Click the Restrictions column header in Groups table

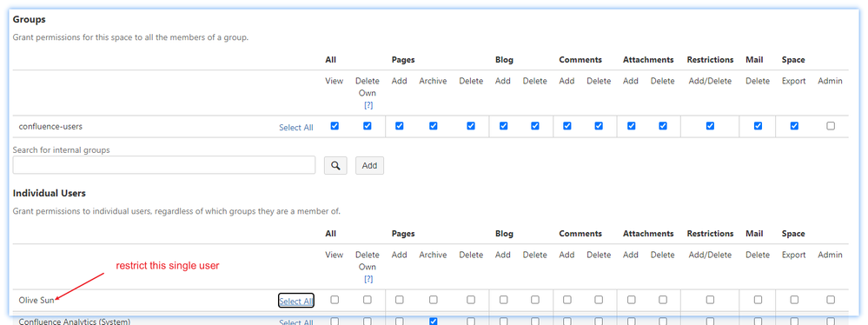pos(710,60)
